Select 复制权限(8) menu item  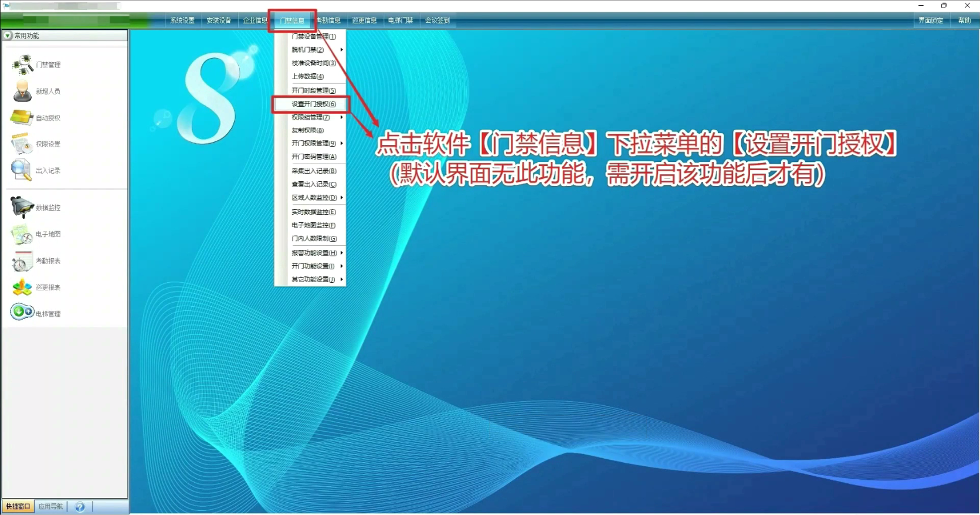click(310, 130)
